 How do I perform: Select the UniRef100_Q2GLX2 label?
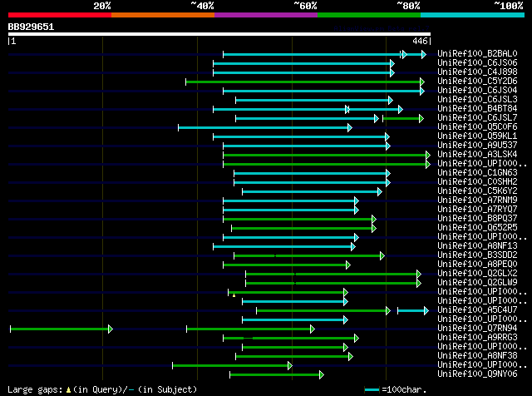pyautogui.click(x=477, y=274)
